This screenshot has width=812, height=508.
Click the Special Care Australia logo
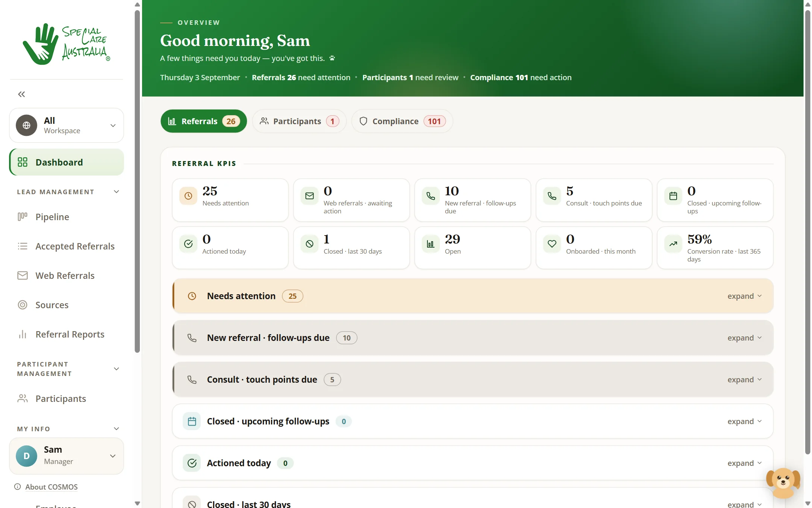coord(66,44)
